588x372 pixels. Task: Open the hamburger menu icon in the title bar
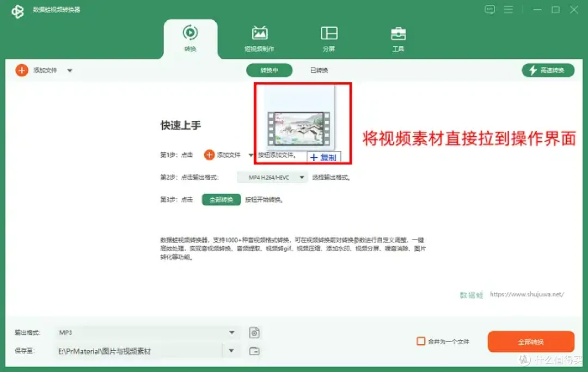(509, 9)
